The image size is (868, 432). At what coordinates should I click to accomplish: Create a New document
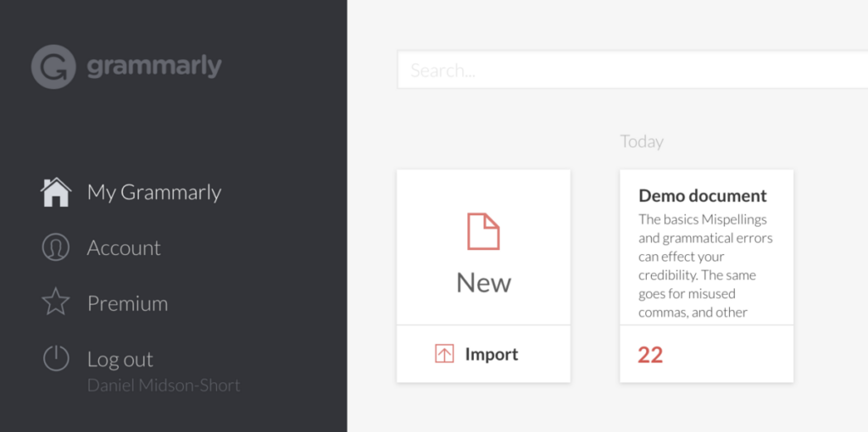(x=483, y=247)
